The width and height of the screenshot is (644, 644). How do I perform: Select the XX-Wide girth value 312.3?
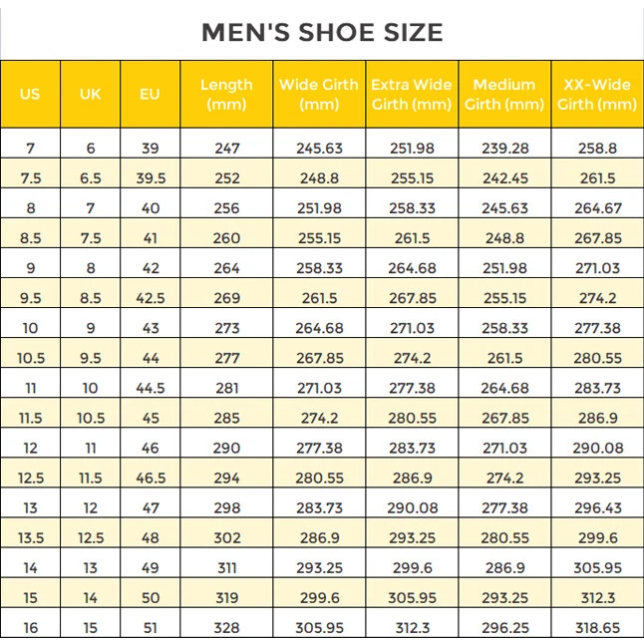597,597
